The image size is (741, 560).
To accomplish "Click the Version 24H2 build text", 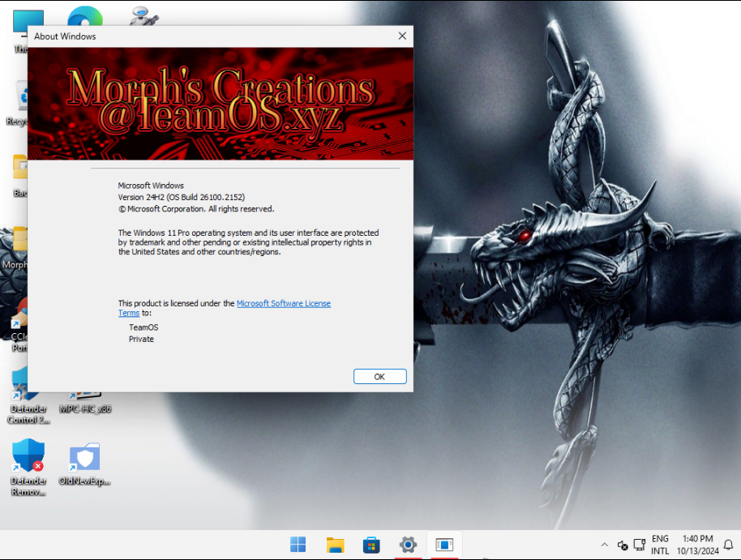I will point(181,197).
